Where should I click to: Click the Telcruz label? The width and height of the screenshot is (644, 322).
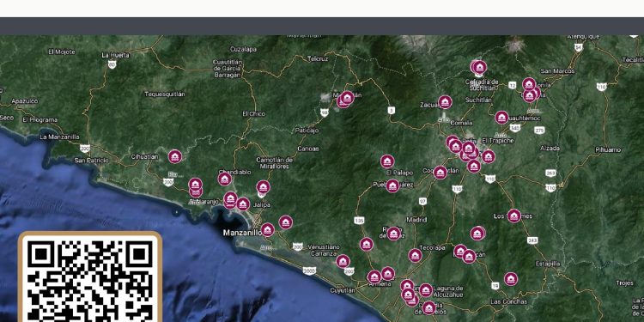318,58
